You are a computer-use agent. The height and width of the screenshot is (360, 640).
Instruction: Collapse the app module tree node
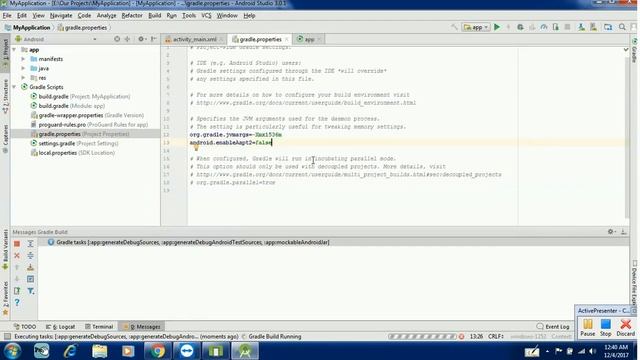pos(15,50)
